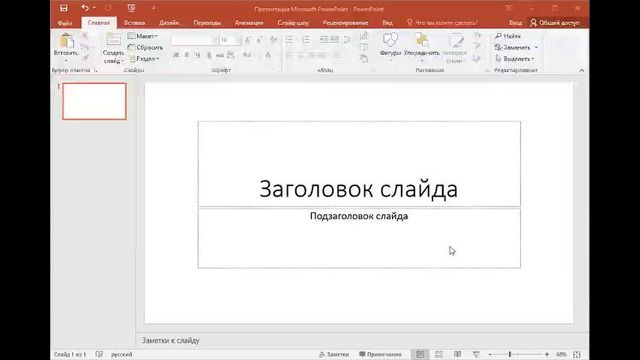Viewport: 640px width, 360px height.
Task: Switch to the Анимация tab
Action: 249,23
